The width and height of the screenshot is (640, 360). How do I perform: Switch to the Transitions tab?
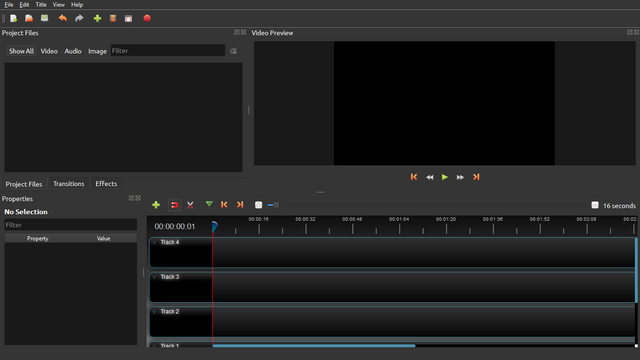[x=69, y=184]
